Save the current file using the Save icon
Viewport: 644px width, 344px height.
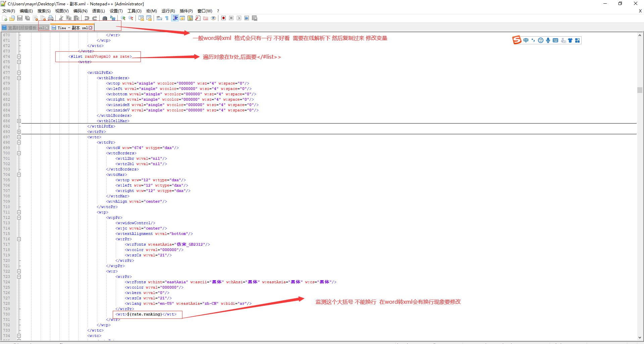20,18
